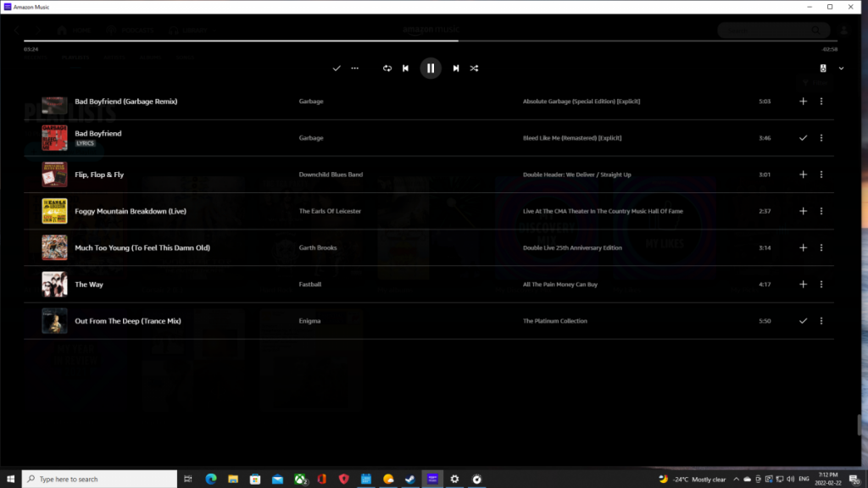The height and width of the screenshot is (488, 868).
Task: Open the output device speaker icon
Action: (822, 68)
